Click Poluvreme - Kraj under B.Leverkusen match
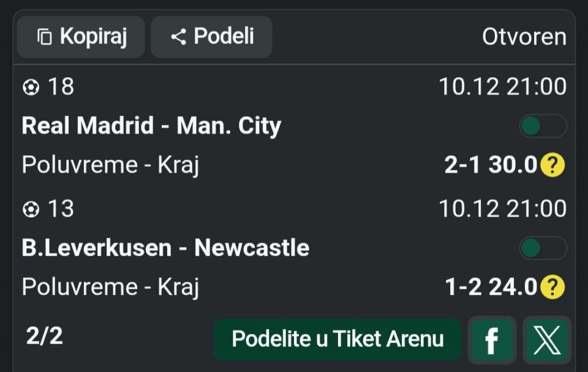This screenshot has width=588, height=372. 110,287
